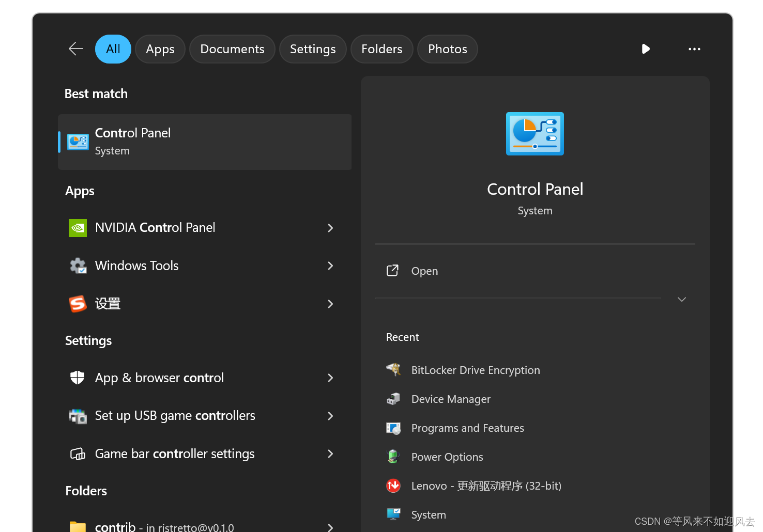
Task: Expand the NVIDIA Control Panel chevron
Action: tap(330, 228)
